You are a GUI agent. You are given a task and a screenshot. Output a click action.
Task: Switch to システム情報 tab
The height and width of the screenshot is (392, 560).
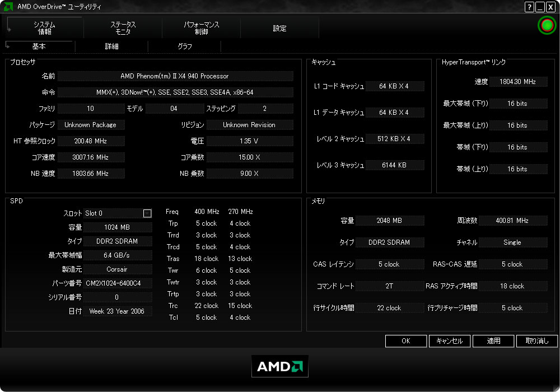click(45, 28)
